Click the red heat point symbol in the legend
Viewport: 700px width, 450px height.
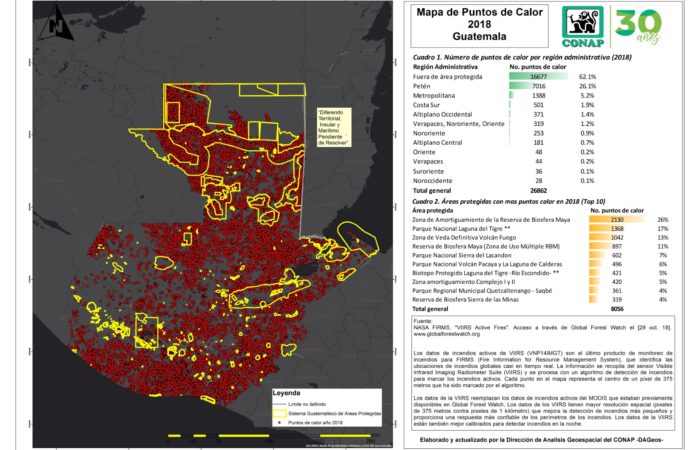click(x=280, y=422)
